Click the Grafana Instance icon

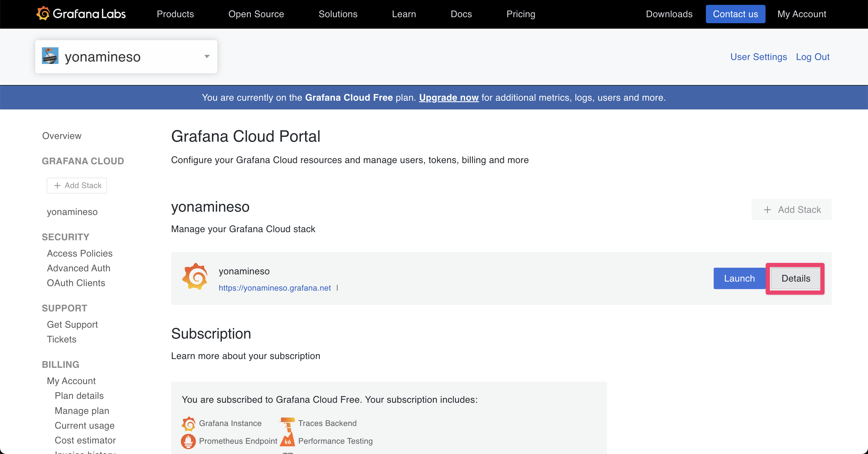pos(188,423)
